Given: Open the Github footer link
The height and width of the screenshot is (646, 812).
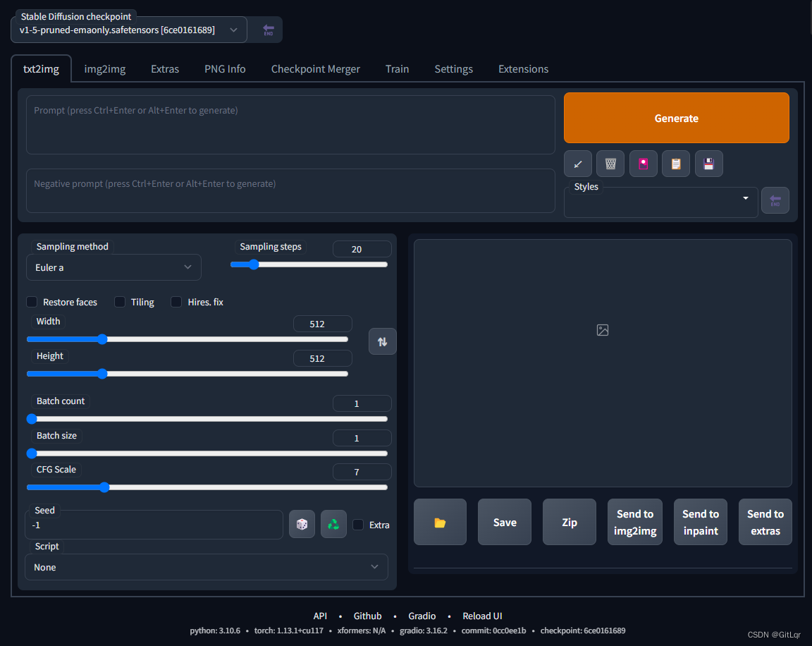Looking at the screenshot, I should coord(367,616).
